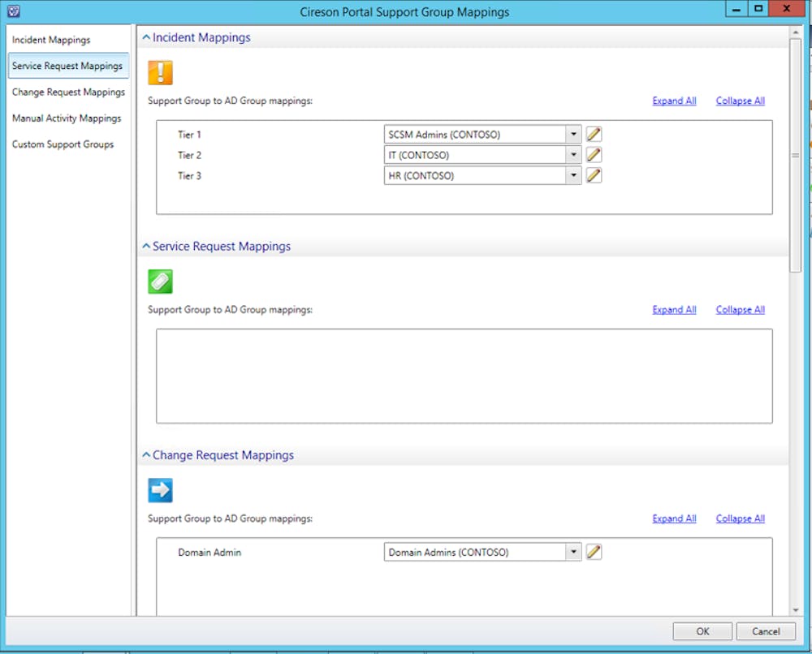Select Manual Activity Mappings in the sidebar

pos(67,118)
